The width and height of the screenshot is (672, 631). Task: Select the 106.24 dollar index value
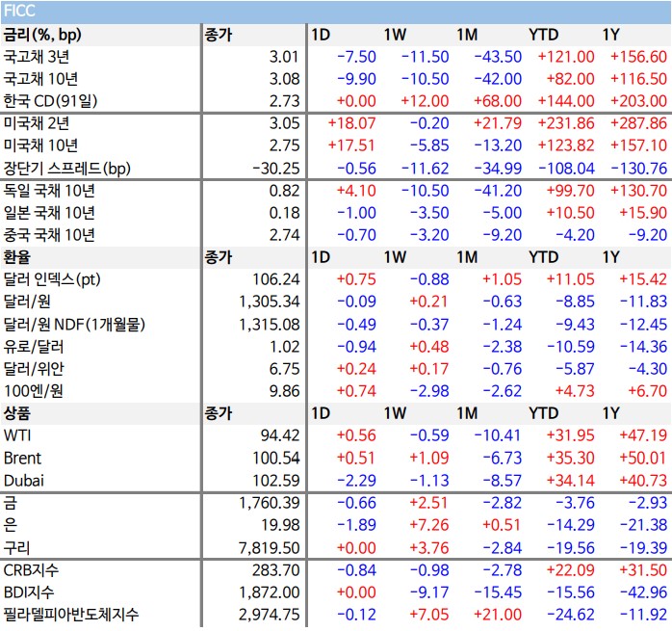[276, 279]
